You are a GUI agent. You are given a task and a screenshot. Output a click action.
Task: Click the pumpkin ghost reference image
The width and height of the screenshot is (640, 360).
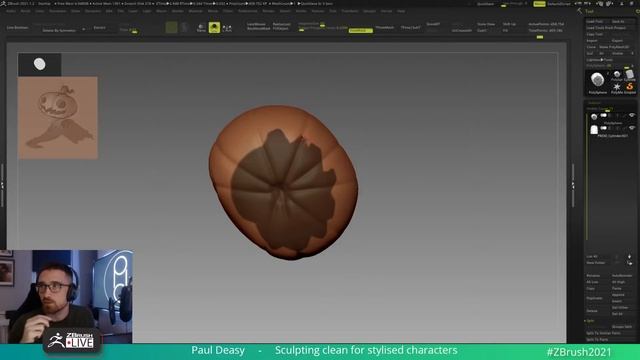[58, 118]
